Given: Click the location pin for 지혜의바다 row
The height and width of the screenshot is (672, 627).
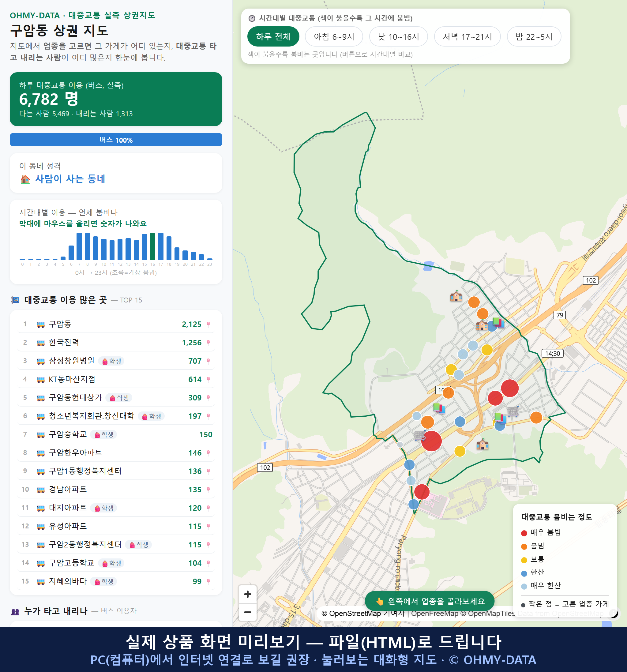Looking at the screenshot, I should point(208,581).
